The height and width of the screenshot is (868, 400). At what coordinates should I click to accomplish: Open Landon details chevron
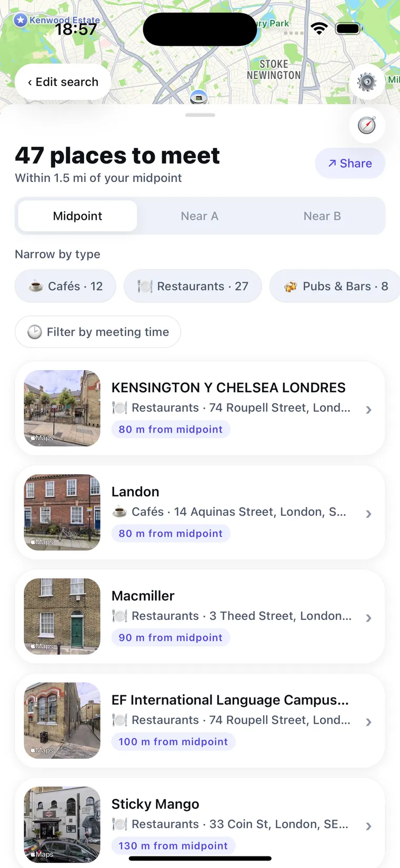coord(368,514)
